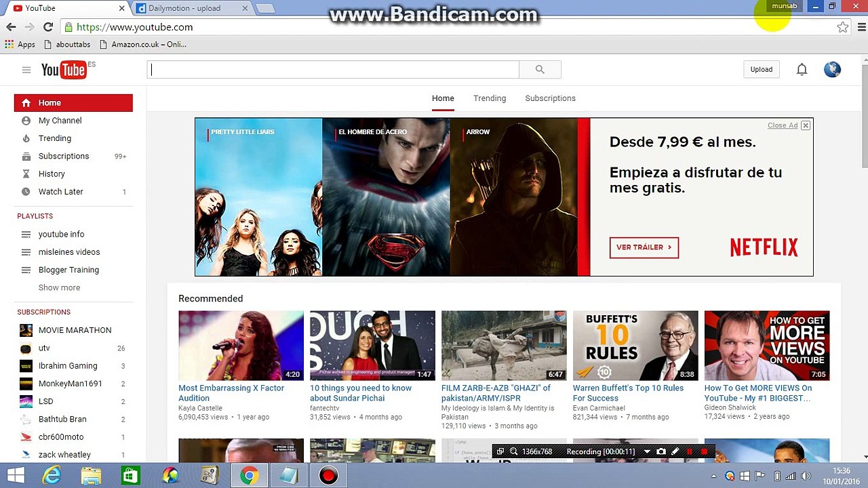The image size is (868, 488).
Task: Launch Internet Explorer from the taskbar
Action: click(52, 476)
